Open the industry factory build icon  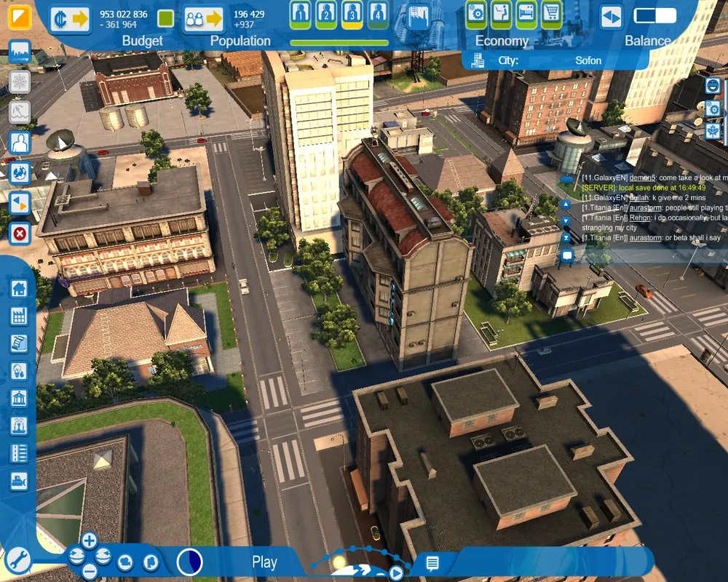[x=19, y=316]
